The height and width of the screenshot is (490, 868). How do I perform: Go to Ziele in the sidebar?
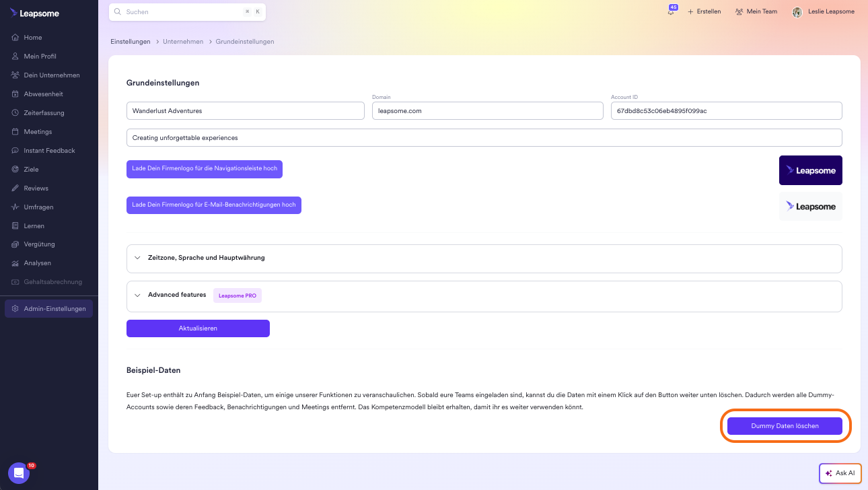(31, 170)
